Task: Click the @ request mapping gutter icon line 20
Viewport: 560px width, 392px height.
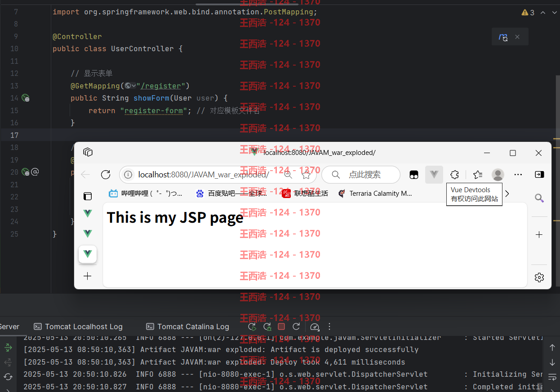Action: [35, 172]
